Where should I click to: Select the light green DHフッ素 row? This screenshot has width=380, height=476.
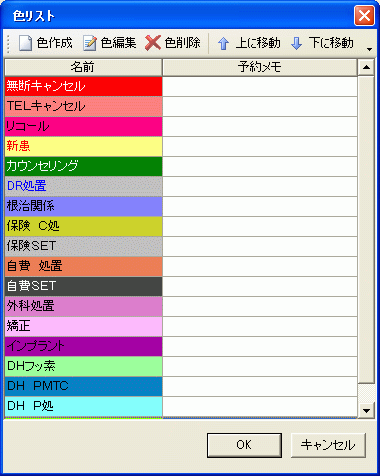tap(84, 366)
